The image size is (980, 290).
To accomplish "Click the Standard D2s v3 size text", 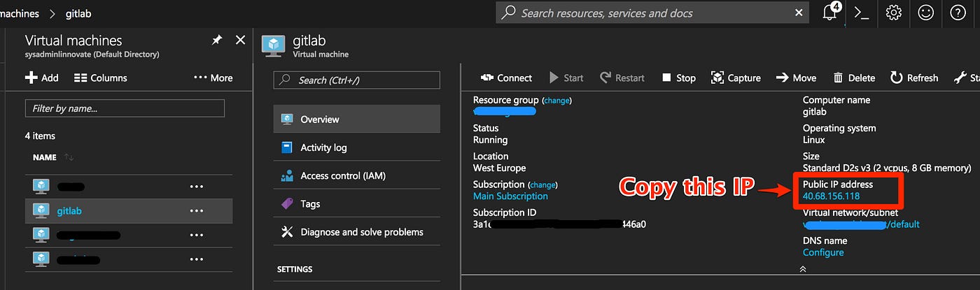I will [x=887, y=168].
